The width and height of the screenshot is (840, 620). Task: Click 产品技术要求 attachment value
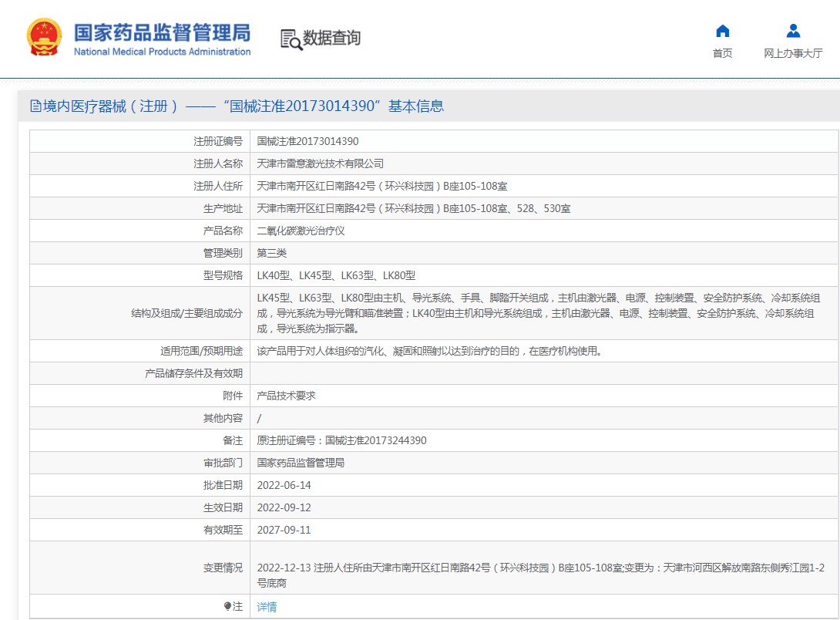click(x=286, y=396)
